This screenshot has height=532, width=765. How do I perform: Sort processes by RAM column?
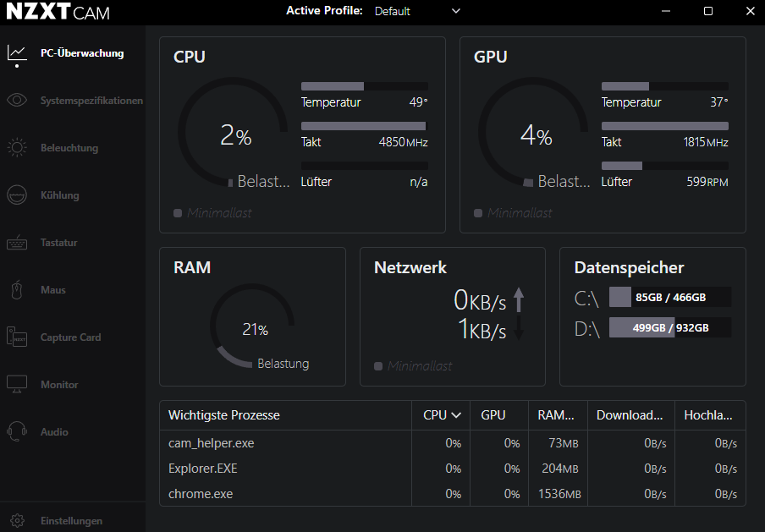[x=558, y=415]
